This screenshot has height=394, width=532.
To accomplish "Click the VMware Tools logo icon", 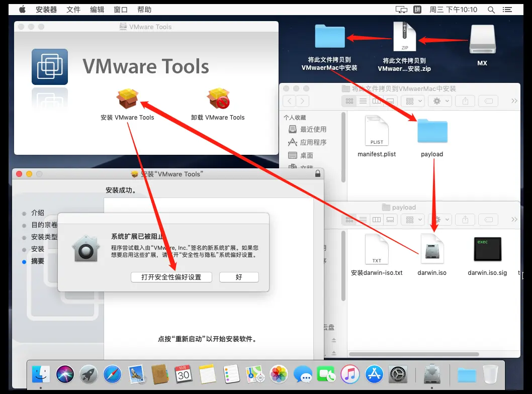I will tap(50, 67).
